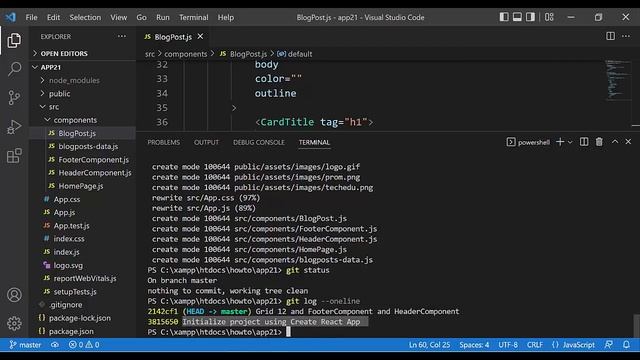The width and height of the screenshot is (640, 360).
Task: Open the Help menu
Action: [x=226, y=18]
